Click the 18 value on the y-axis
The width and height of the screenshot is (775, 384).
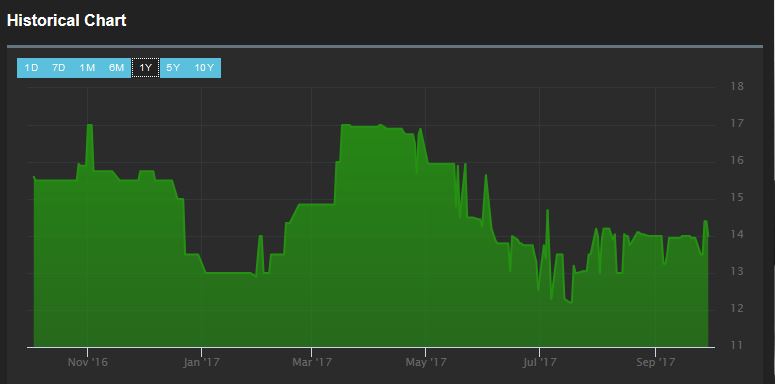pyautogui.click(x=737, y=86)
